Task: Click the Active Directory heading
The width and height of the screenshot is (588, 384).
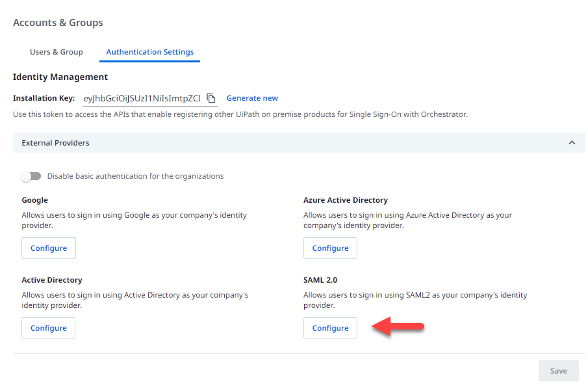Action: [x=52, y=280]
